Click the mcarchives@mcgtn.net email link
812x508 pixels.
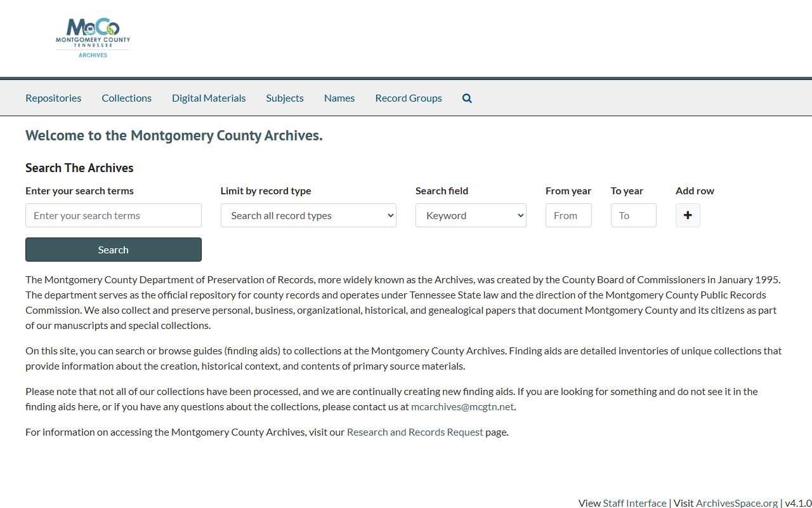pyautogui.click(x=462, y=407)
